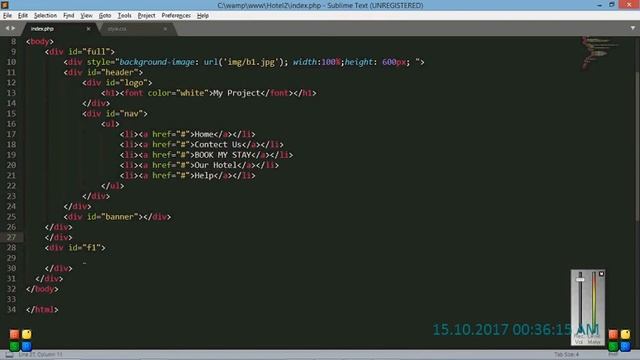
Task: Click the Our Hotel list item text
Action: (216, 165)
